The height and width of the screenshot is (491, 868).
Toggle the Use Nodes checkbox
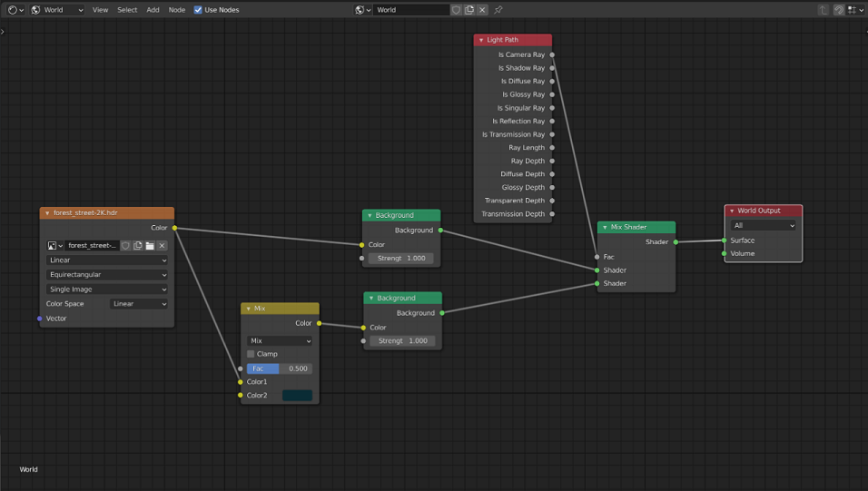pyautogui.click(x=198, y=9)
